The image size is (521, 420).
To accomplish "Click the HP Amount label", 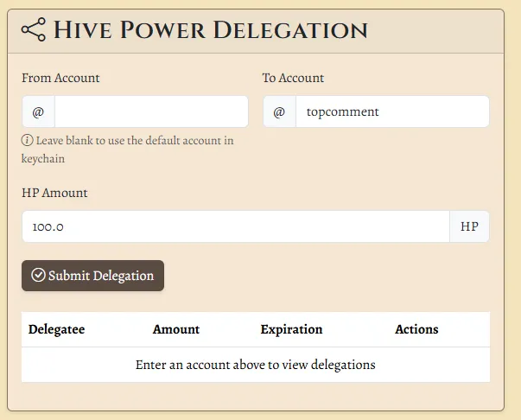I will (x=54, y=193).
